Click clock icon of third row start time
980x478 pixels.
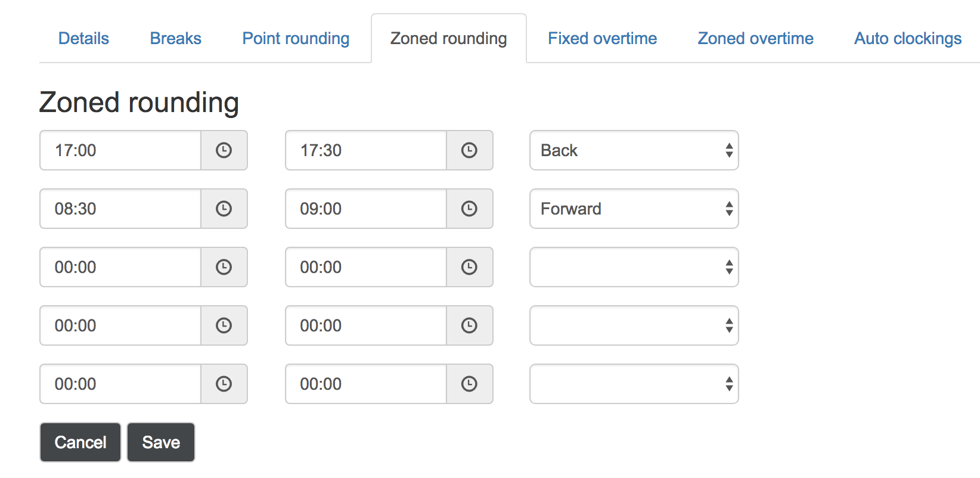(224, 267)
